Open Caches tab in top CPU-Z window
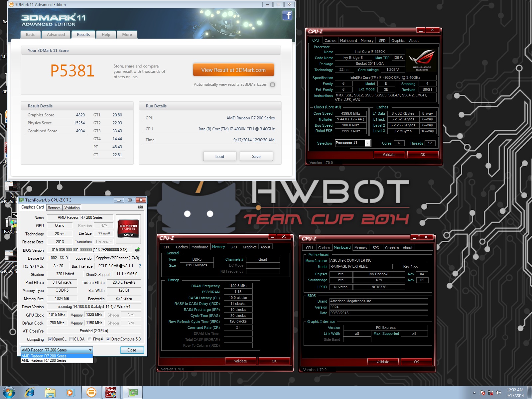The image size is (532, 399). pyautogui.click(x=330, y=41)
